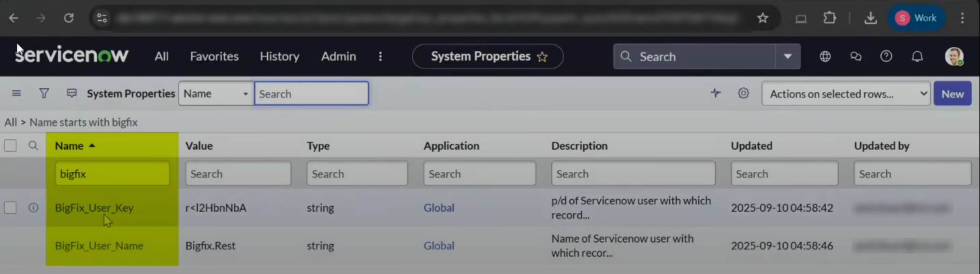Preview BigFix_User_Key record info icon

click(x=33, y=208)
